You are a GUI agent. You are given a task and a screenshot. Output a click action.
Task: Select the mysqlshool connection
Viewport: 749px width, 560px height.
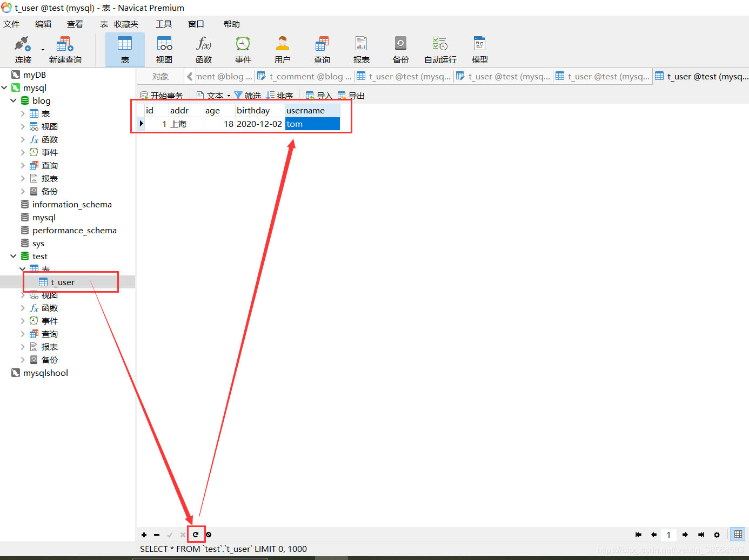(x=45, y=373)
